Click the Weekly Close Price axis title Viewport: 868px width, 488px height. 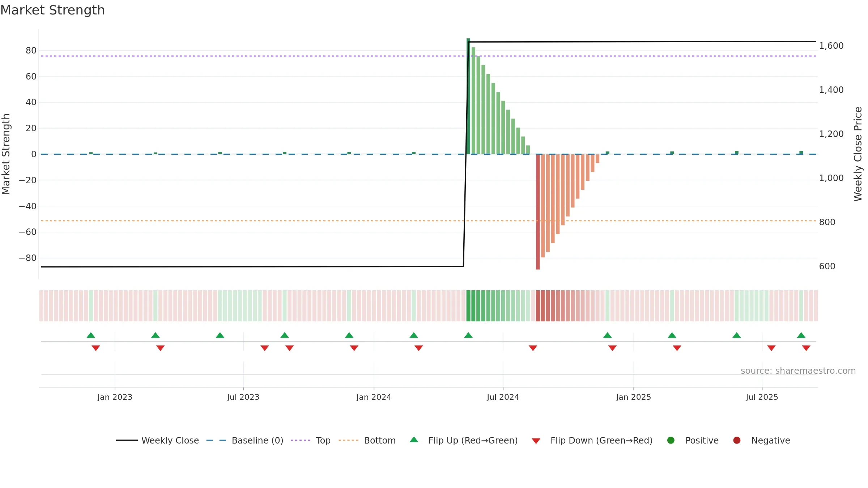pos(858,154)
